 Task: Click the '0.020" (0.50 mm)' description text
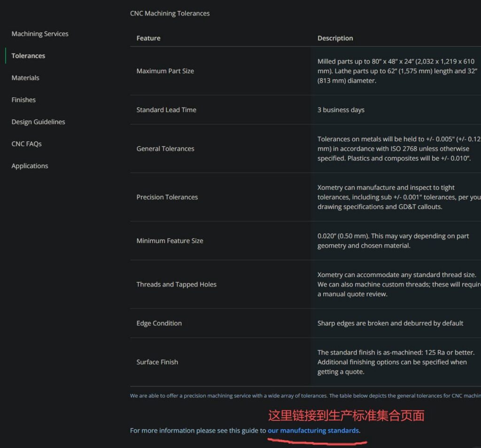click(393, 241)
